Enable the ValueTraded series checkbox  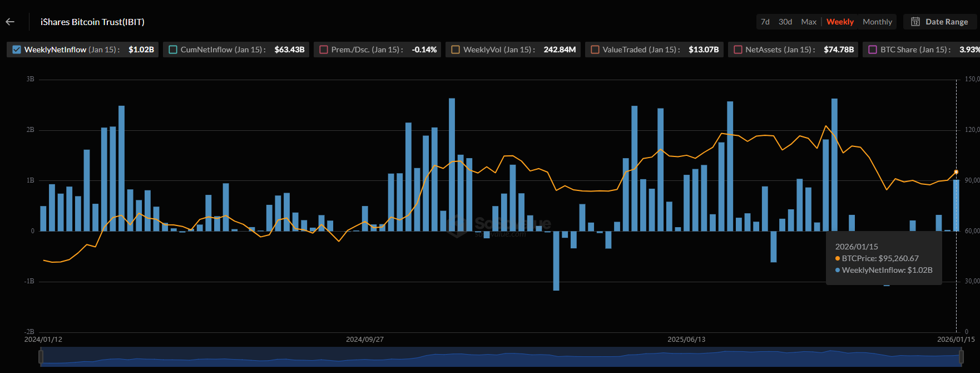point(595,50)
